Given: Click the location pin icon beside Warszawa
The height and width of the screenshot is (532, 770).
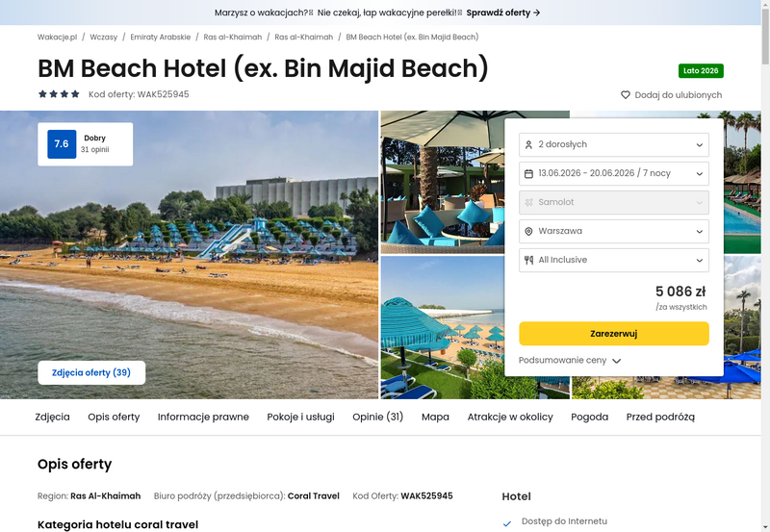Looking at the screenshot, I should (x=528, y=231).
